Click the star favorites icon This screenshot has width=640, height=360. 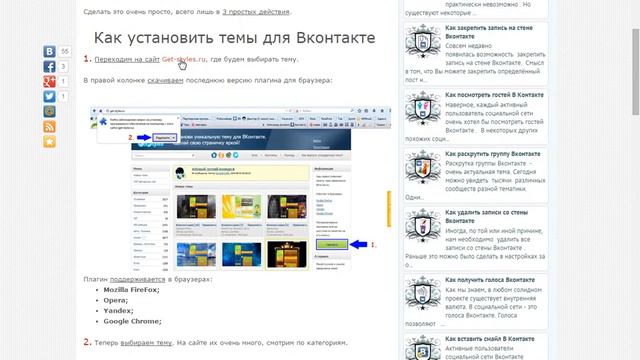coord(49,142)
